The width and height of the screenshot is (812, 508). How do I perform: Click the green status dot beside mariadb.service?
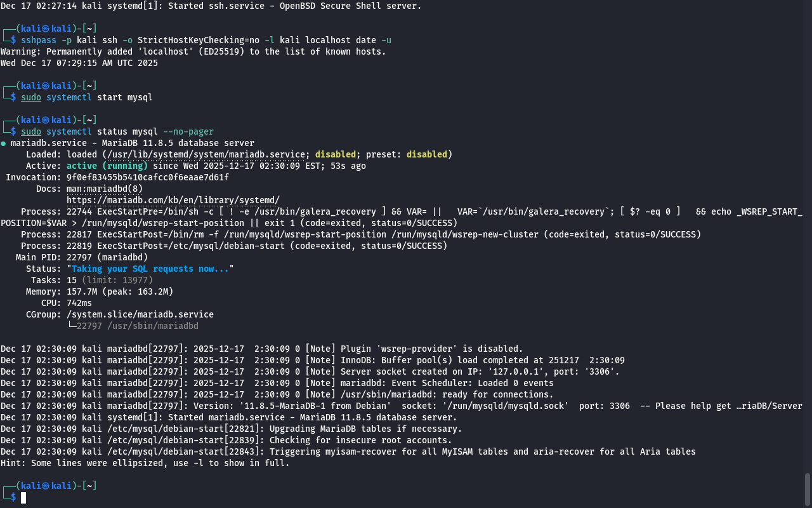3,144
